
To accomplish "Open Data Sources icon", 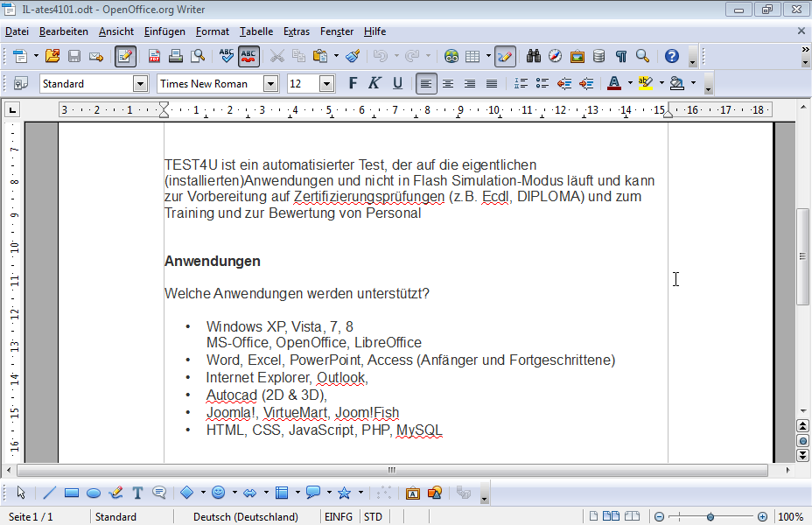I will 598,56.
